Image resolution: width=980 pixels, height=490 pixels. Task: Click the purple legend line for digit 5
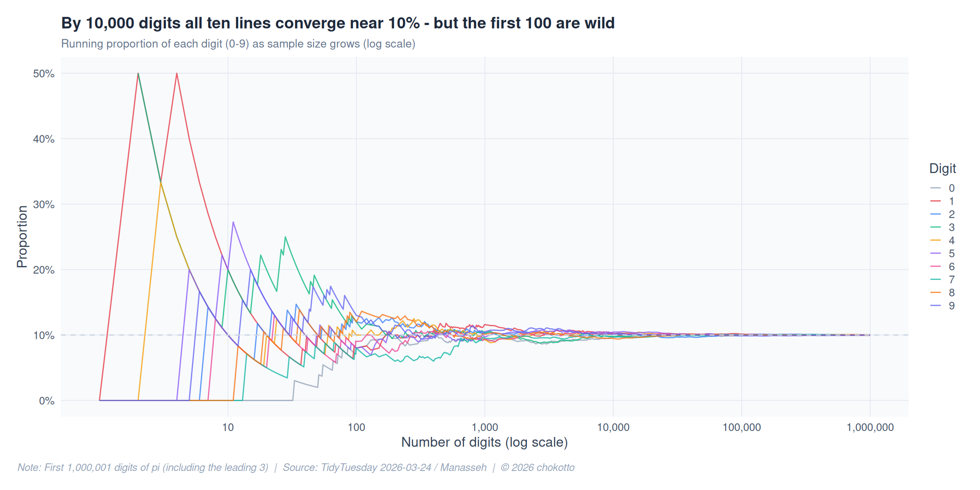coord(935,254)
